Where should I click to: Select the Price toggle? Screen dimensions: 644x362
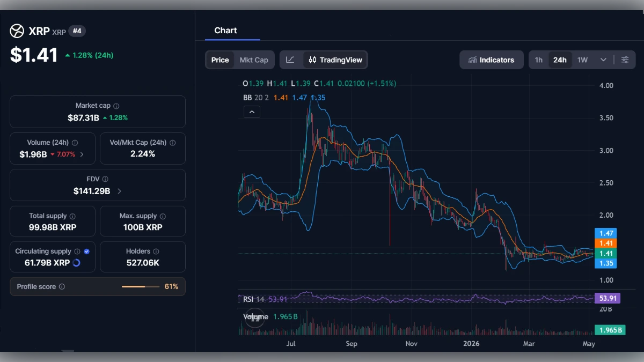(220, 60)
